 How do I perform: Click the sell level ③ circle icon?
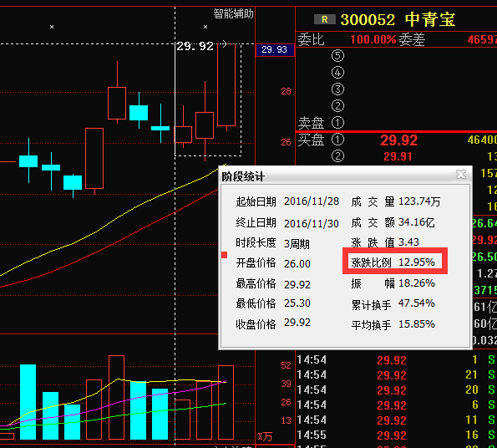pyautogui.click(x=337, y=89)
